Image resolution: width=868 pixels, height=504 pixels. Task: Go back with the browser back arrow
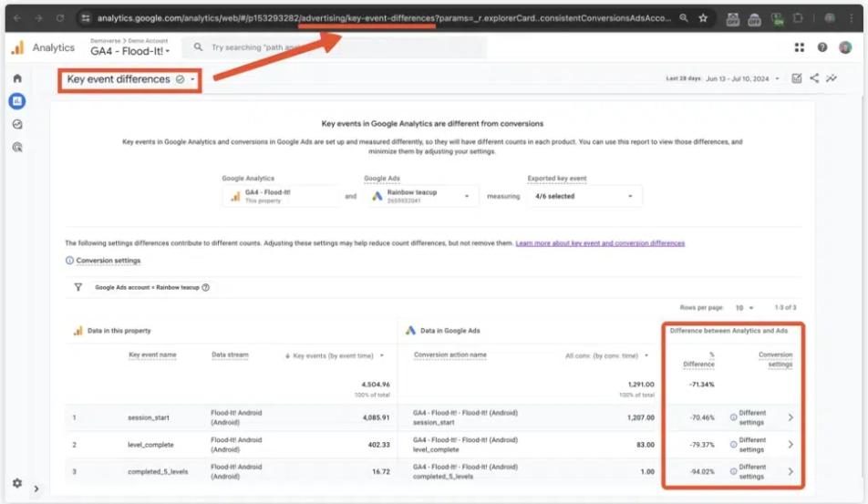click(17, 18)
